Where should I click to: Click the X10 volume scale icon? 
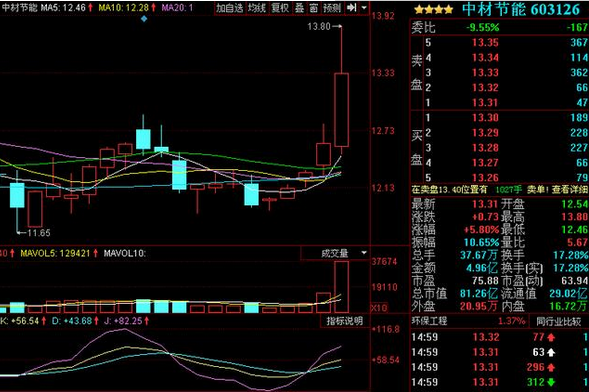tap(379, 308)
